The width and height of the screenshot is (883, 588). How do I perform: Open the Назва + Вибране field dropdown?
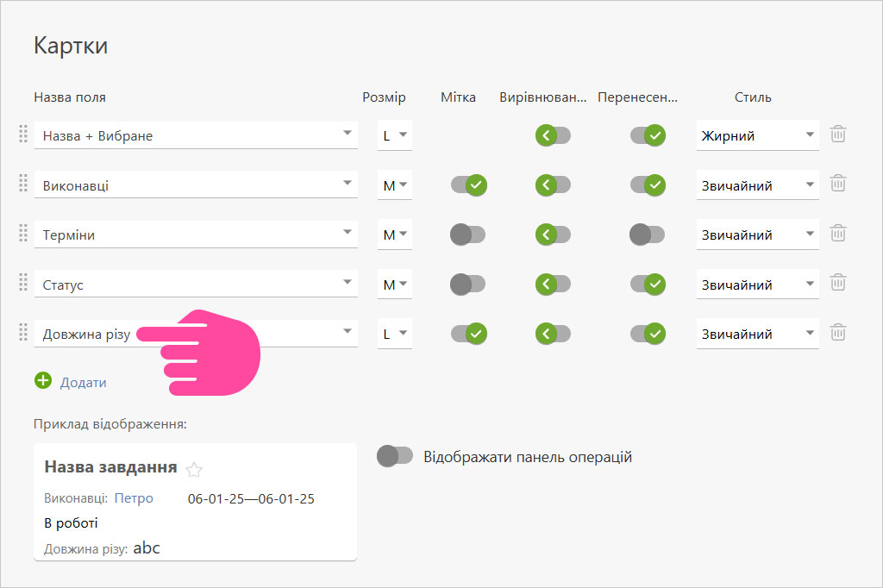(196, 135)
